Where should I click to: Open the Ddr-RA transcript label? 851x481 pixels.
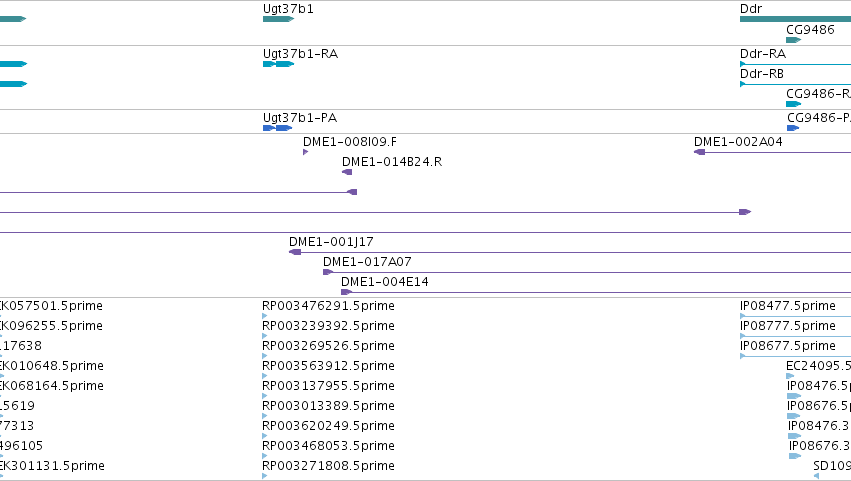coord(763,54)
